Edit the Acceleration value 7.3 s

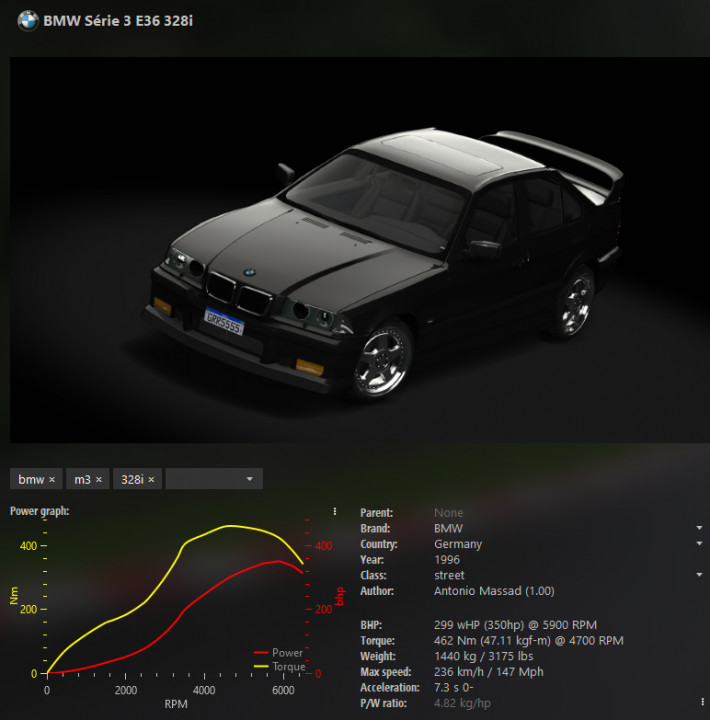(453, 687)
